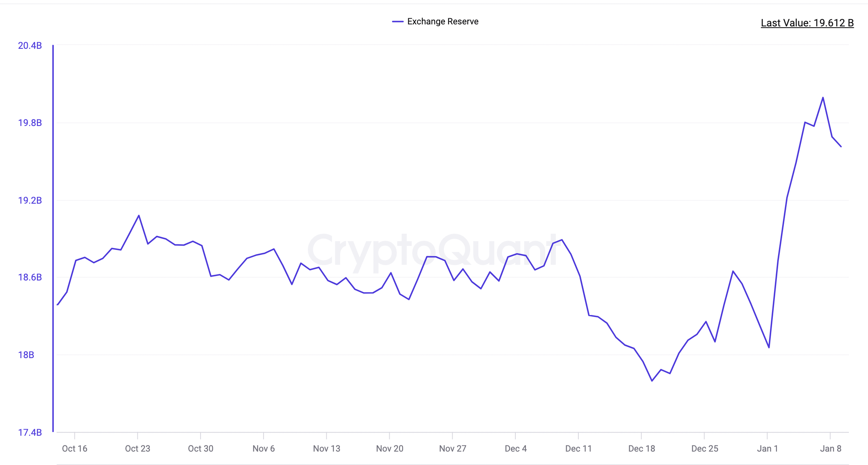Click the purple legend line swatch
Image resolution: width=868 pixels, height=465 pixels.
397,22
